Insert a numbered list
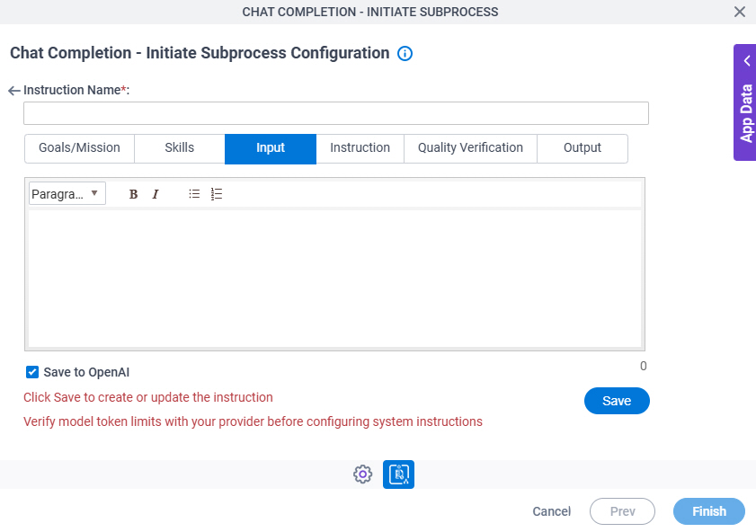 [217, 194]
